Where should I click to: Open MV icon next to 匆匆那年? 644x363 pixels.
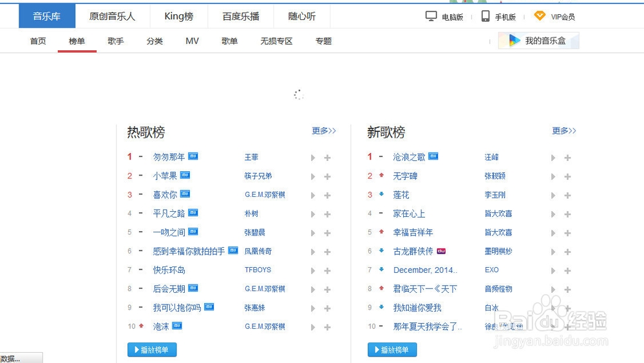193,156
